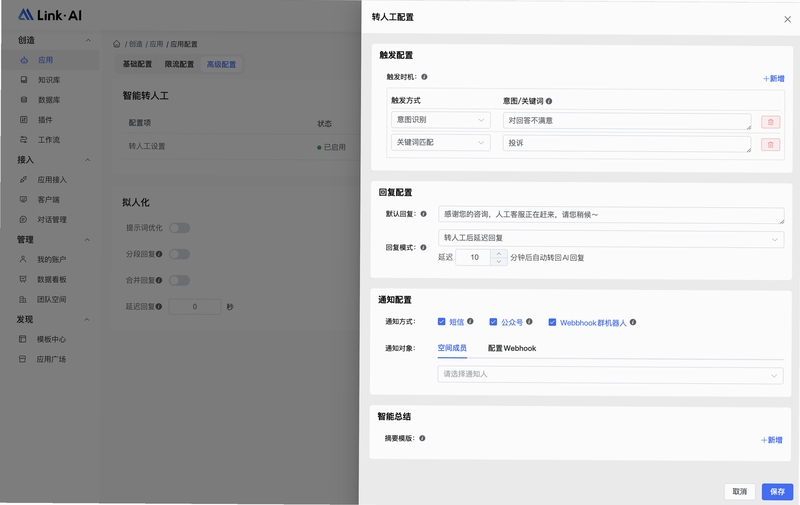Viewport: 800px width, 505px height.
Task: Edit the 投诉 keyword field
Action: [x=627, y=143]
